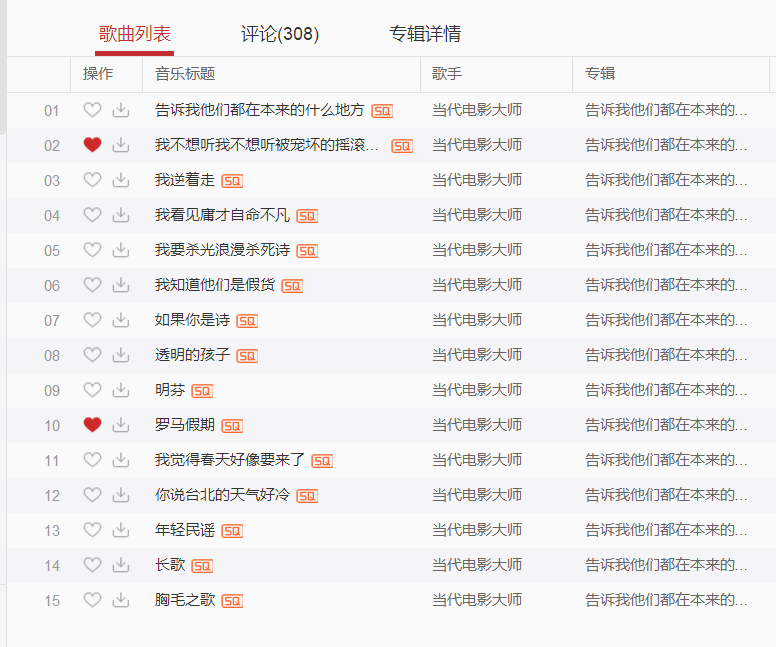Click SQ badge of 我逆着走
Viewport: 776px width, 647px height.
[232, 181]
